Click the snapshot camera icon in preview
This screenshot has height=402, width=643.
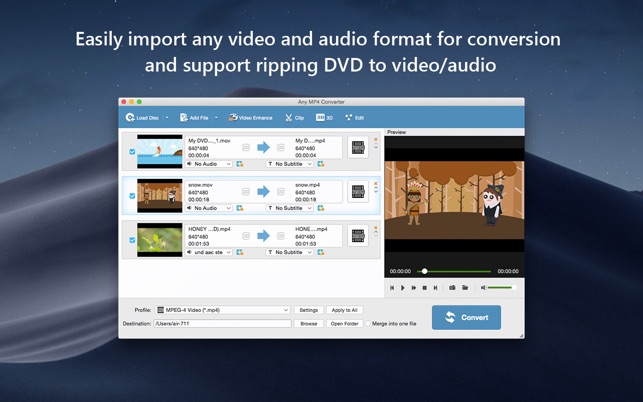click(452, 288)
